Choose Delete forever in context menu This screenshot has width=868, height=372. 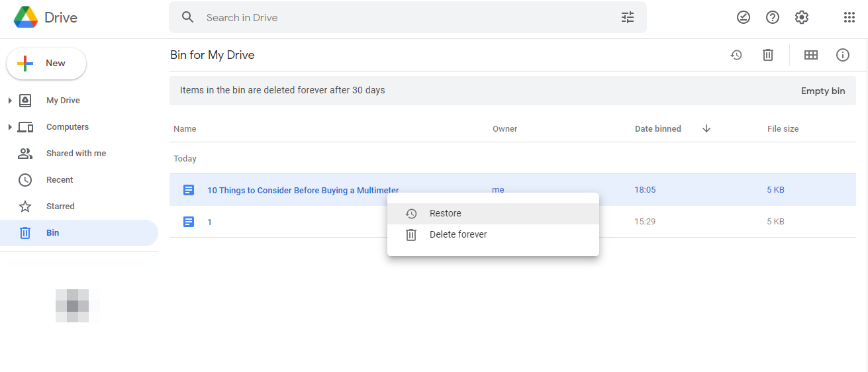tap(458, 234)
